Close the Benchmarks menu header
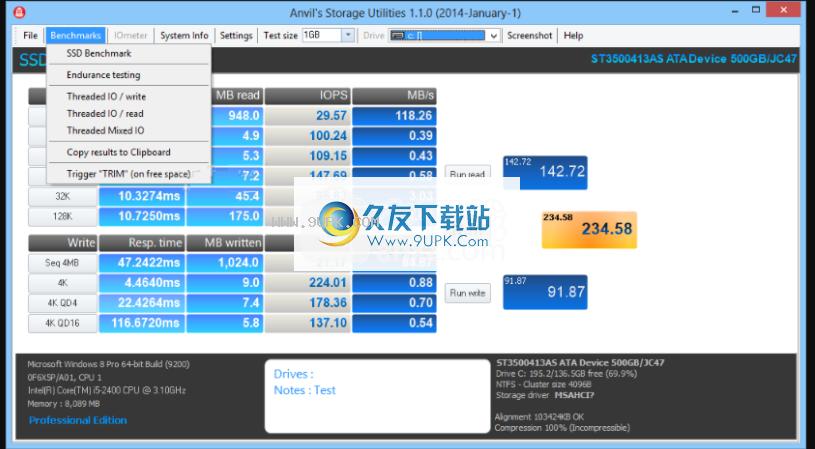The image size is (815, 449). click(x=76, y=35)
